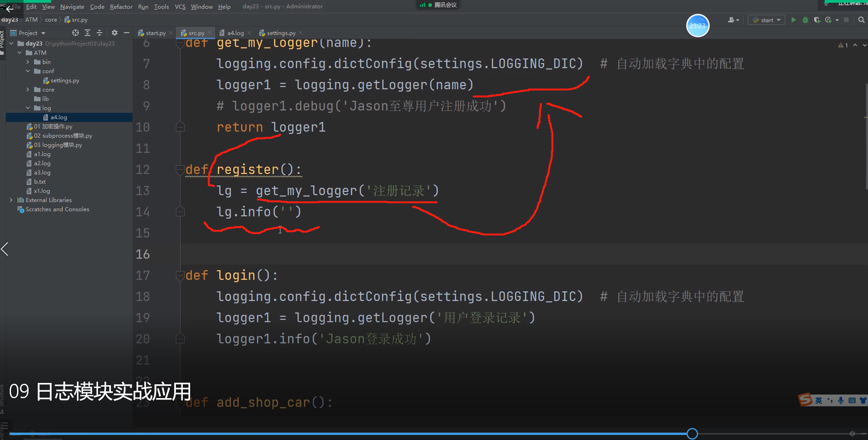Click the blue 23:23 timer bubble
The image size is (868, 440).
coord(698,26)
